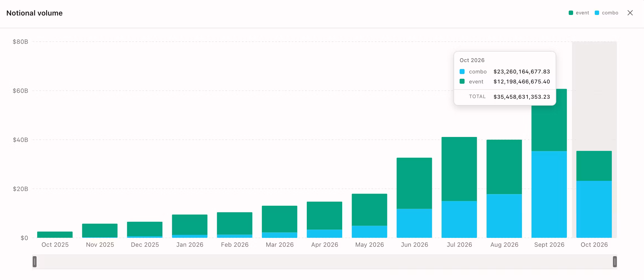Grab the left range slider handle

click(x=35, y=262)
